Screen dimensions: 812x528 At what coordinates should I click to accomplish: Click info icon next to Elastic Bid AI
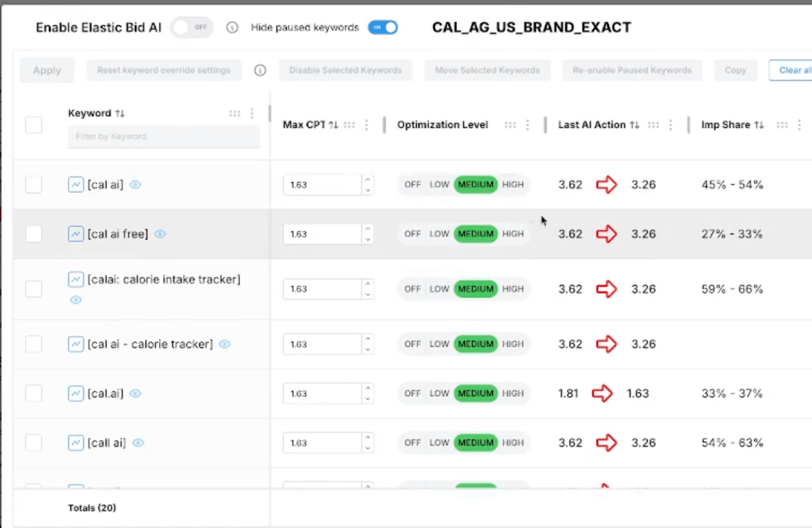[x=232, y=27]
